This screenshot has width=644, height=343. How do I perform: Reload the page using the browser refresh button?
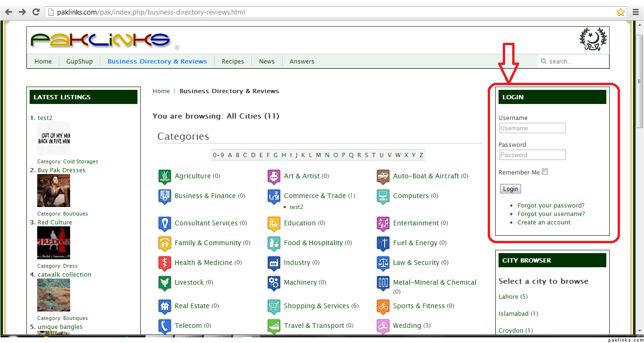(x=36, y=12)
